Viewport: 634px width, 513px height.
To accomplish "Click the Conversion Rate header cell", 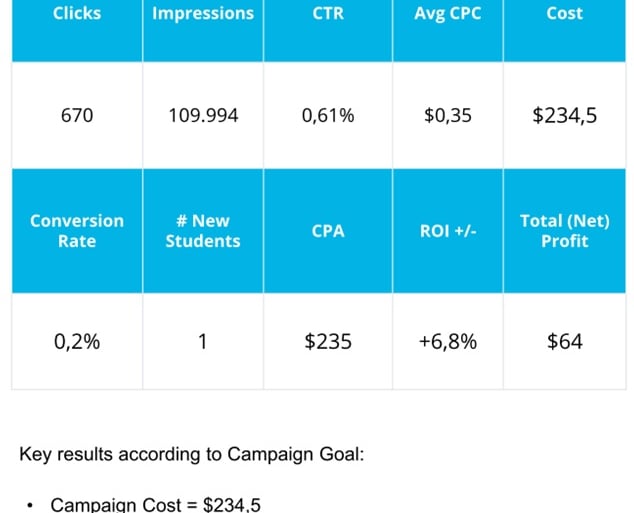I will 77,231.
